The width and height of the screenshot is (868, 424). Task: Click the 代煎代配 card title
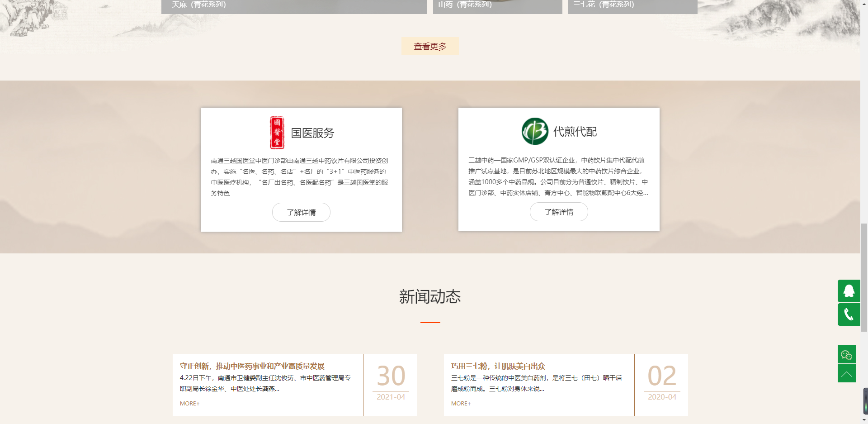[x=575, y=132]
